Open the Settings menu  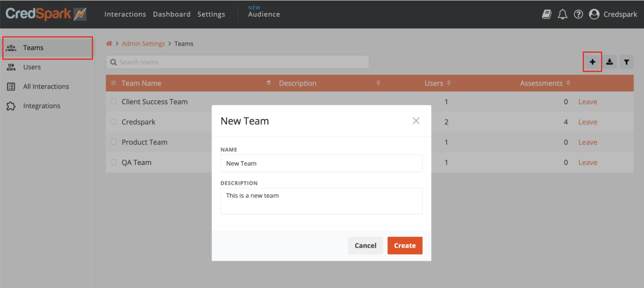pyautogui.click(x=211, y=14)
